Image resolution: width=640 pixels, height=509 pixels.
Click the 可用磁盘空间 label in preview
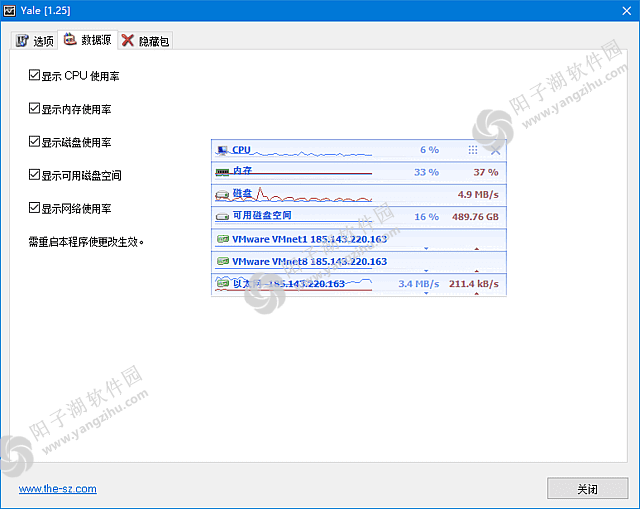tap(262, 215)
